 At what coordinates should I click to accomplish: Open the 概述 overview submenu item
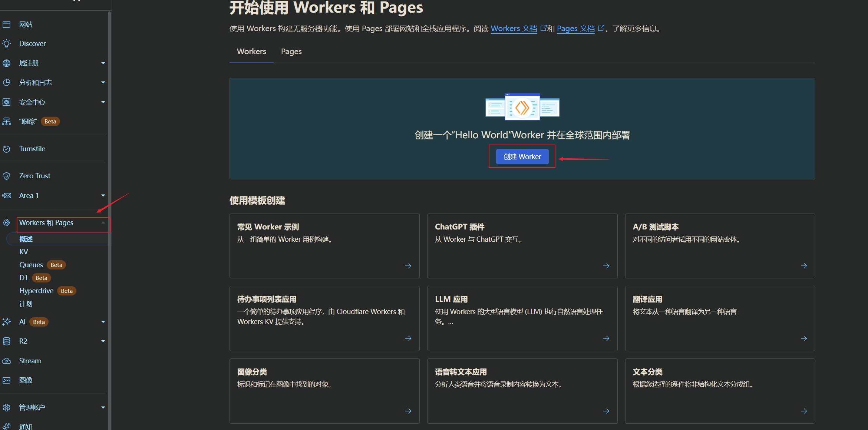coord(26,239)
